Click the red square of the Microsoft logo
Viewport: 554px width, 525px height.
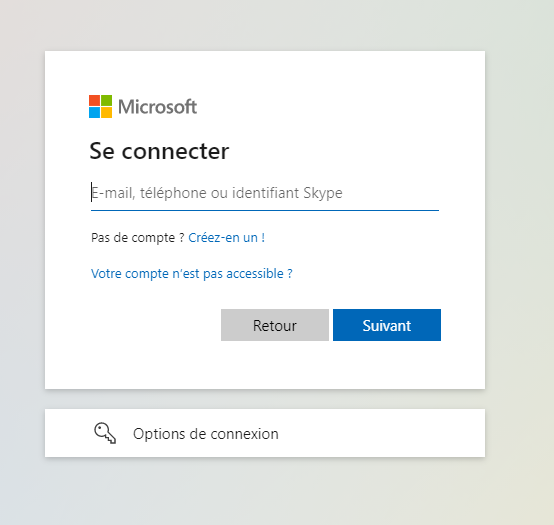click(x=94, y=100)
